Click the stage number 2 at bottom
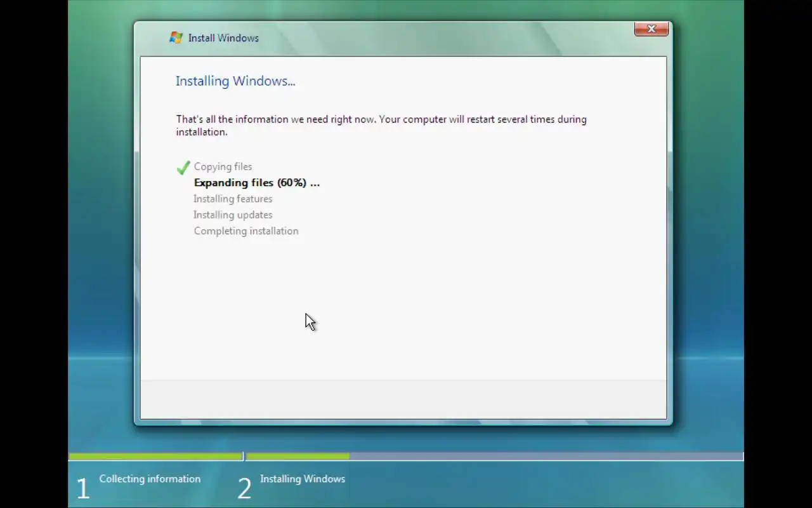 (244, 489)
